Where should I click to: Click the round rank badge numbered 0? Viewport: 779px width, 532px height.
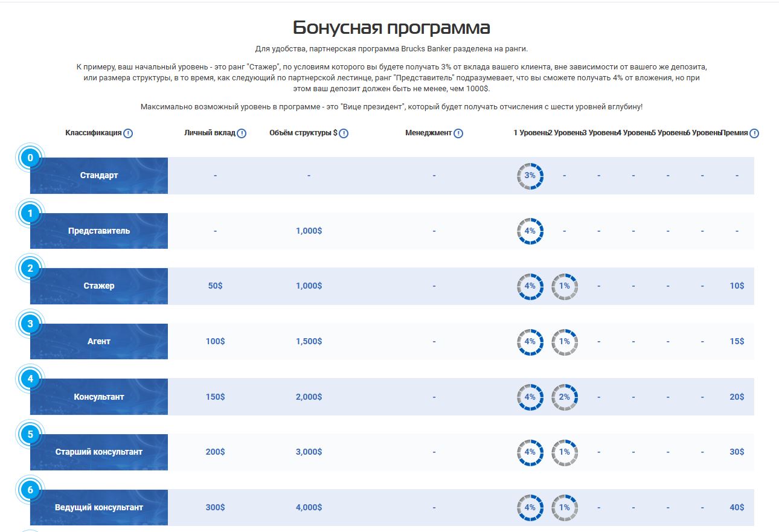tap(30, 158)
